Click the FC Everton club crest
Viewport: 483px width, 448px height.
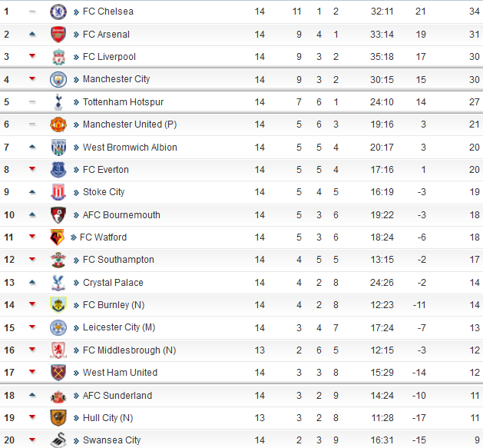[58, 170]
